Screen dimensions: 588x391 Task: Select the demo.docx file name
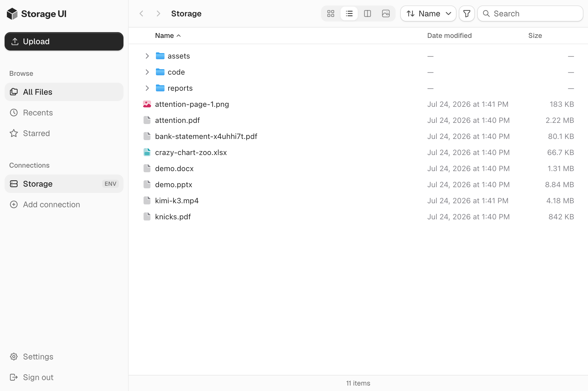[x=174, y=169]
